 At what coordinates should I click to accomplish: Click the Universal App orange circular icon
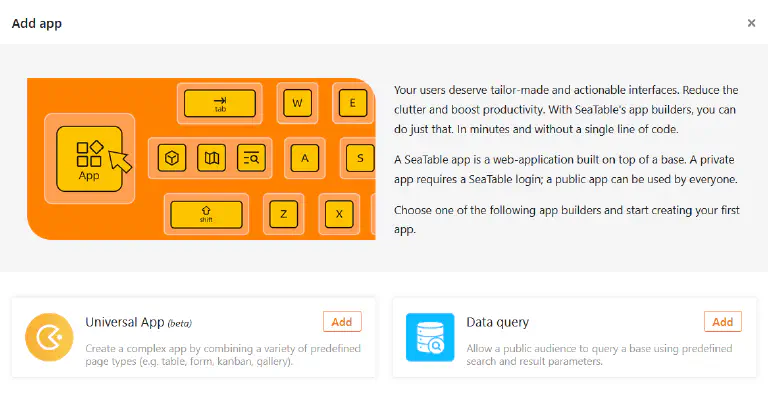click(49, 337)
